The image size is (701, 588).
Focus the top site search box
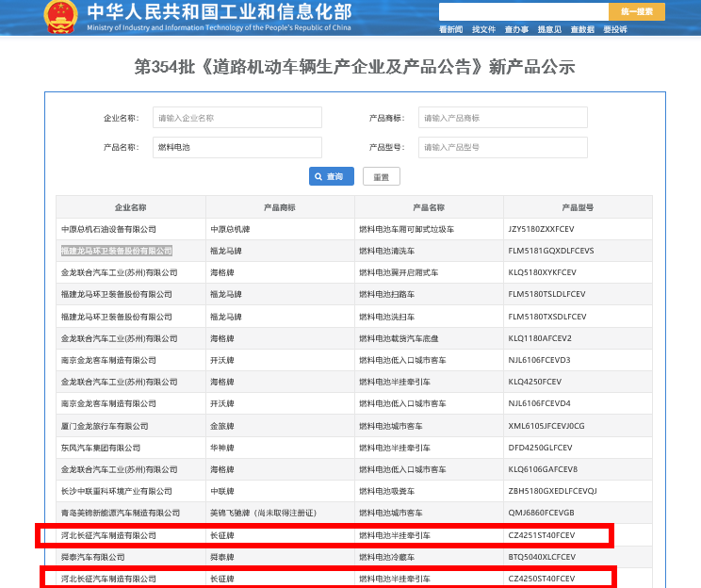[524, 11]
